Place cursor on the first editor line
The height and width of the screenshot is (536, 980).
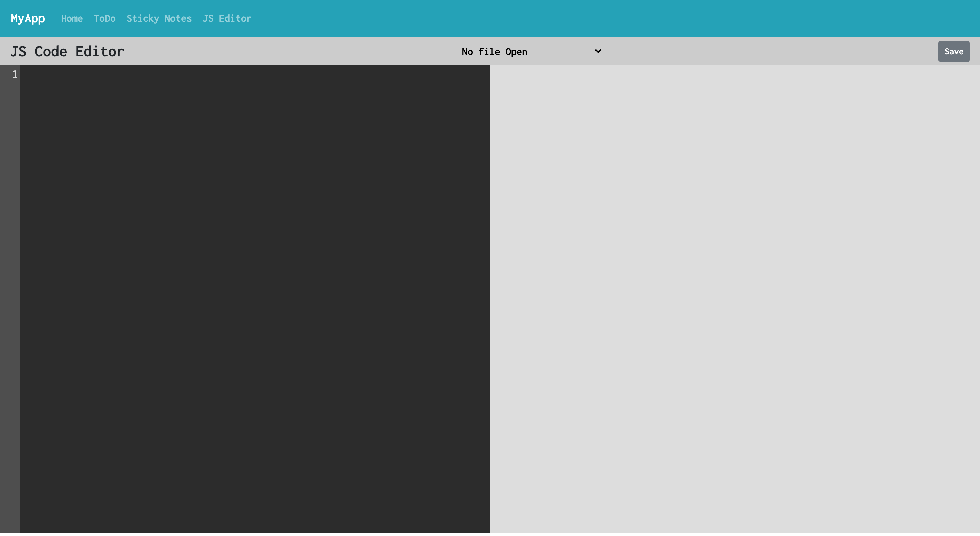coord(255,74)
